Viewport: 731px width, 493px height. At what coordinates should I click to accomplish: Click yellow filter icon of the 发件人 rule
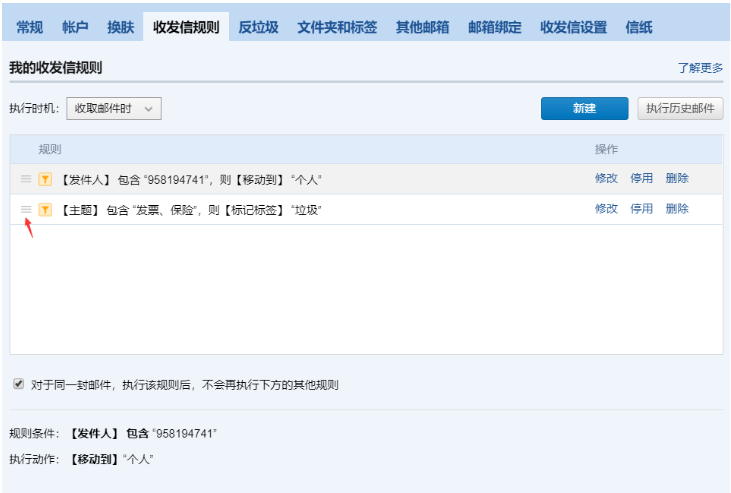[45, 179]
